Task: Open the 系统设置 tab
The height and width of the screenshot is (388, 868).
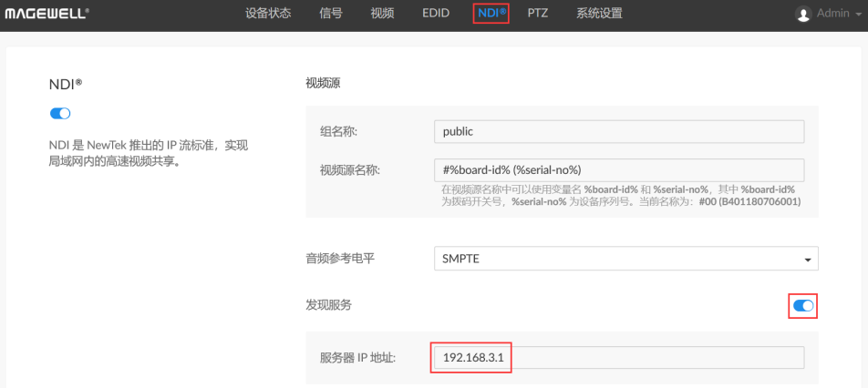Action: 600,14
